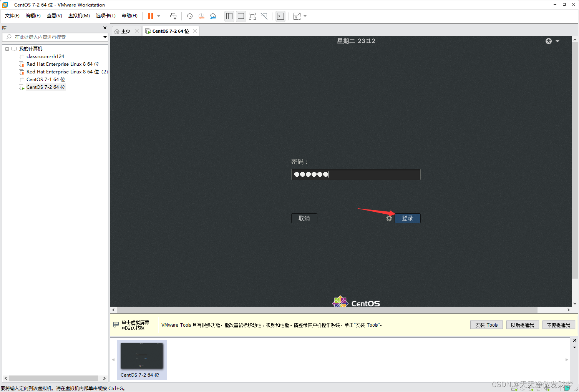Open the 文件(F) menu
Viewport: 579px width, 392px height.
point(12,16)
